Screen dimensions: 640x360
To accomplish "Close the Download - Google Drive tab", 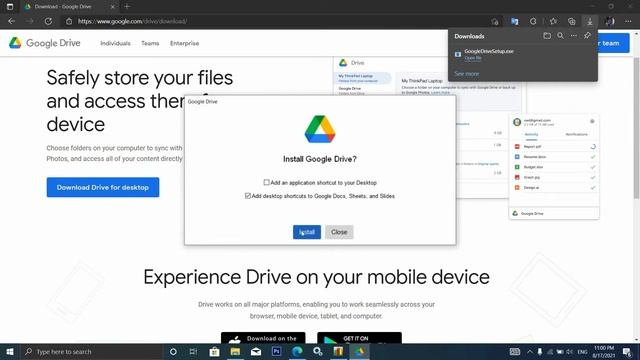I will (x=113, y=7).
